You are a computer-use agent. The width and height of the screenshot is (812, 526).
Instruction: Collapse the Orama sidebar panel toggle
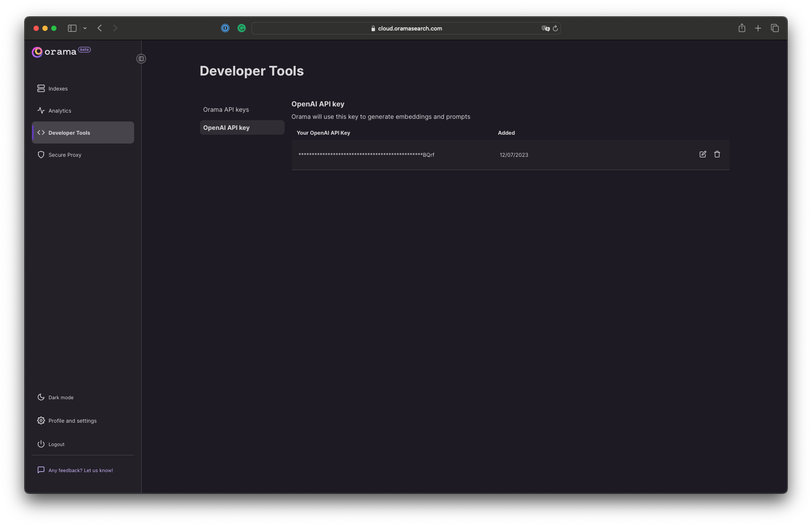(141, 59)
